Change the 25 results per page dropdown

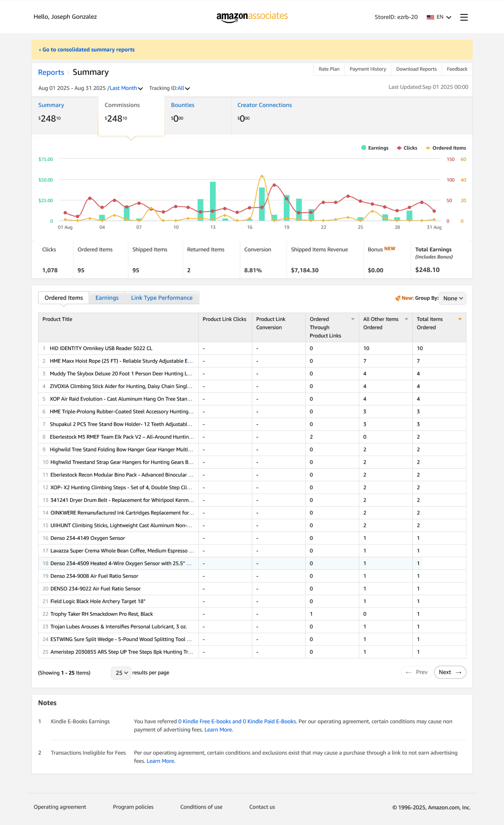pyautogui.click(x=121, y=673)
